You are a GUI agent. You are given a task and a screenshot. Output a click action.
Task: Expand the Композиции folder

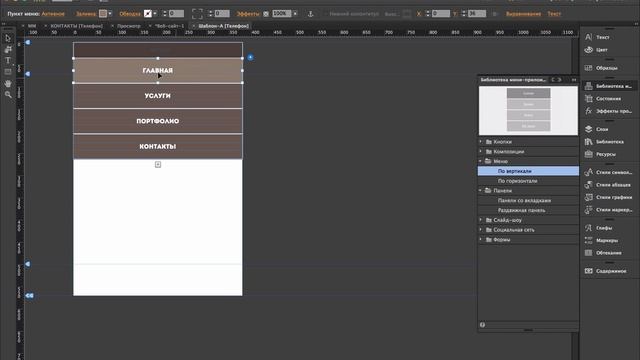click(x=480, y=151)
